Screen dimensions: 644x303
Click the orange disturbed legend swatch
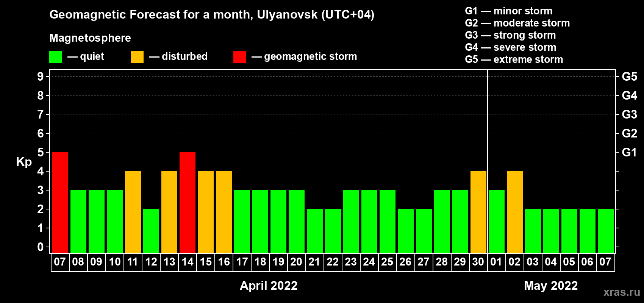[x=137, y=57]
